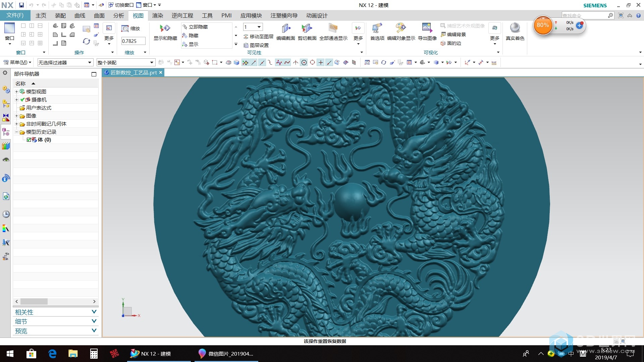
Task: Collapse the 模型历史记录 tree node
Action: 16,132
